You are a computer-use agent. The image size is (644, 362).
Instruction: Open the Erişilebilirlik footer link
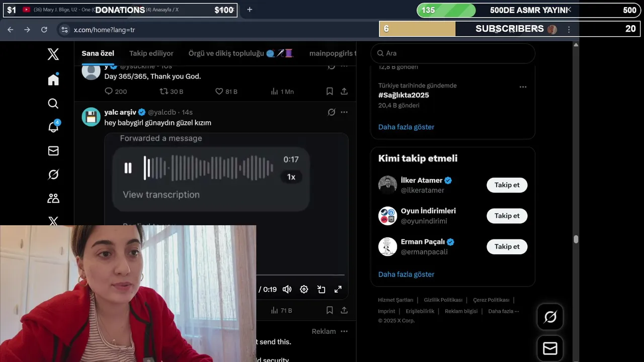420,311
